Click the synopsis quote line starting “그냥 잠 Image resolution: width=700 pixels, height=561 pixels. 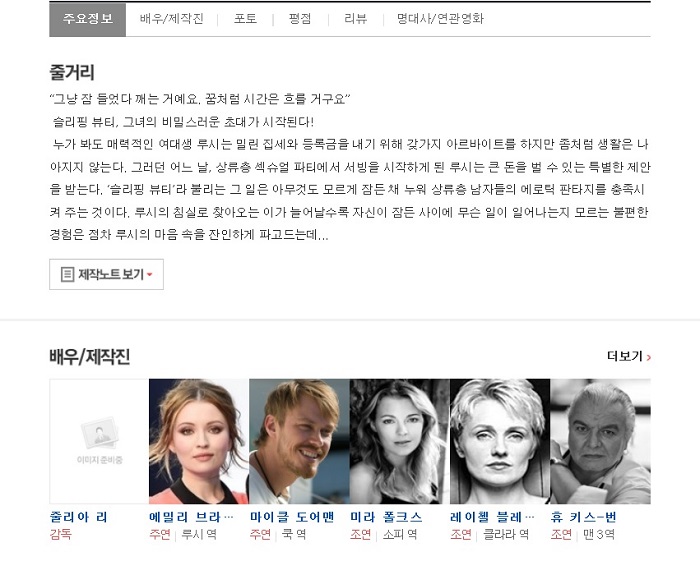click(200, 99)
